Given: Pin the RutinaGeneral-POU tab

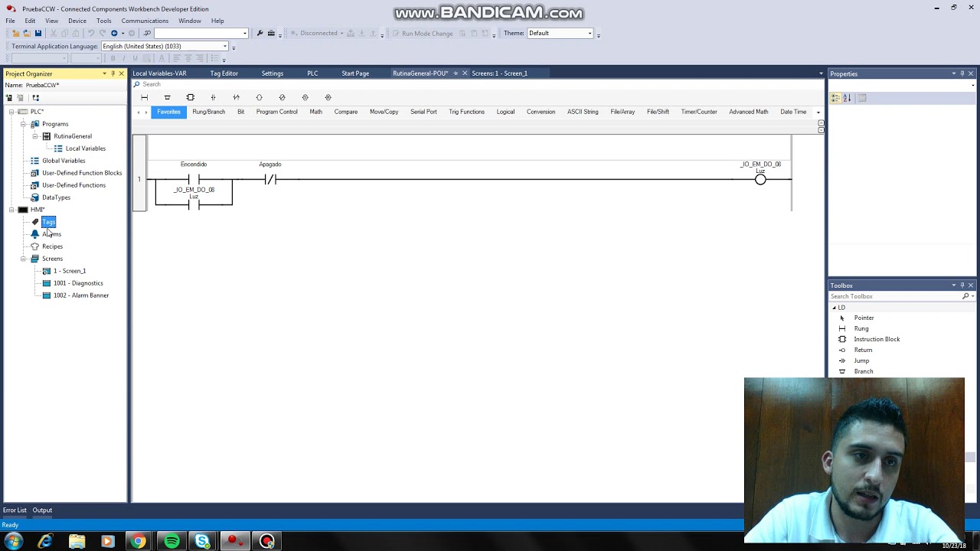Looking at the screenshot, I should (x=456, y=73).
